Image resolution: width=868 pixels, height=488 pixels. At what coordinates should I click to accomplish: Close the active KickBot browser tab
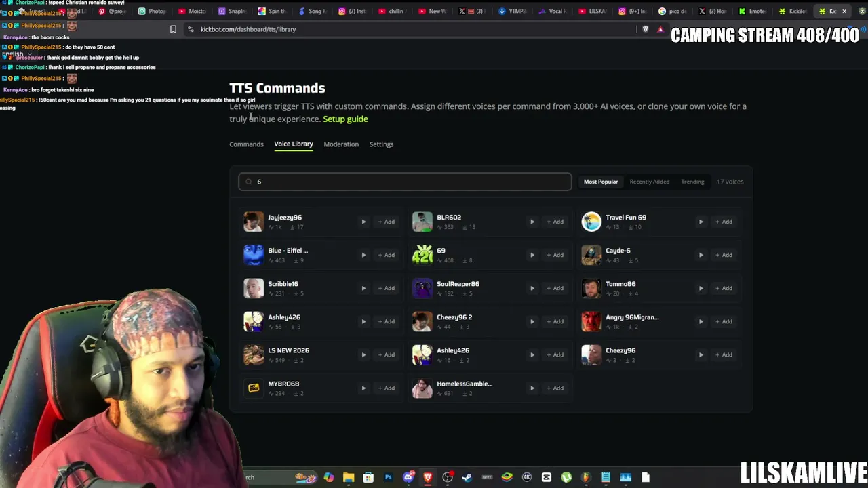click(x=844, y=12)
